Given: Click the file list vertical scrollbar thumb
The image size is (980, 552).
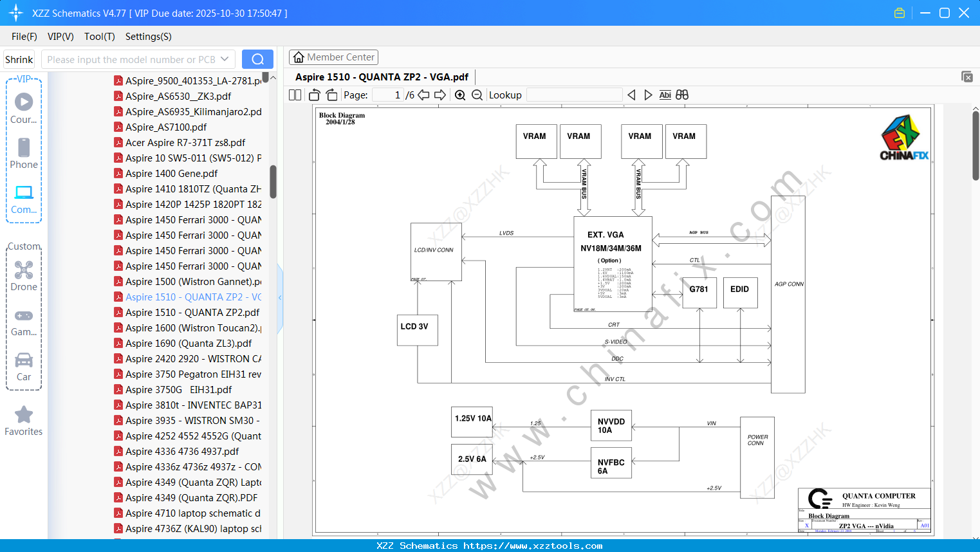Looking at the screenshot, I should [x=273, y=182].
